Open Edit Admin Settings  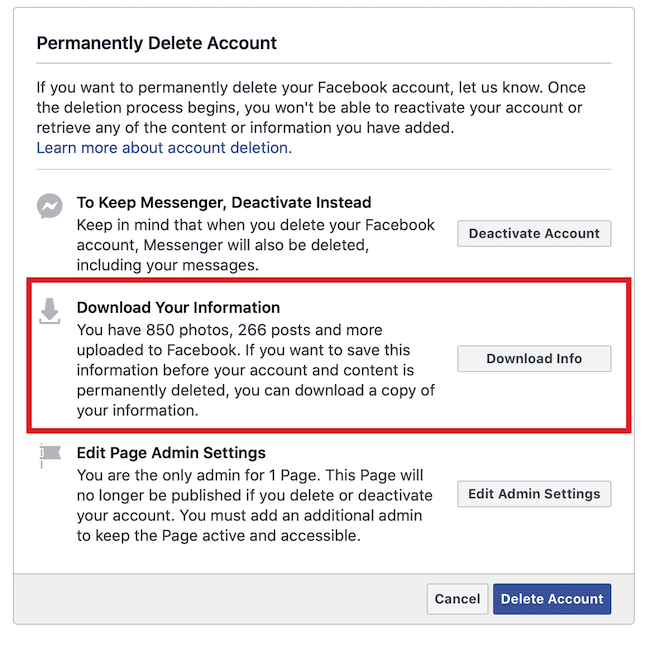534,494
